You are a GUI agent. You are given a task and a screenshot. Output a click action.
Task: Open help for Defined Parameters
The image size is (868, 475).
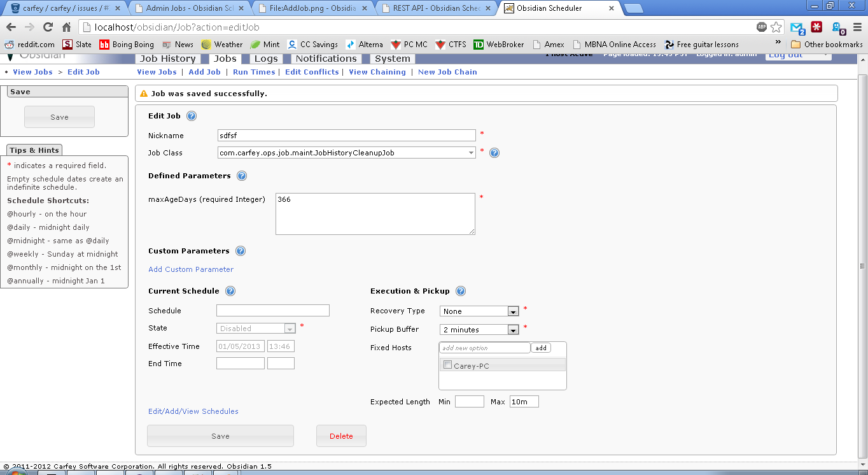pos(242,176)
